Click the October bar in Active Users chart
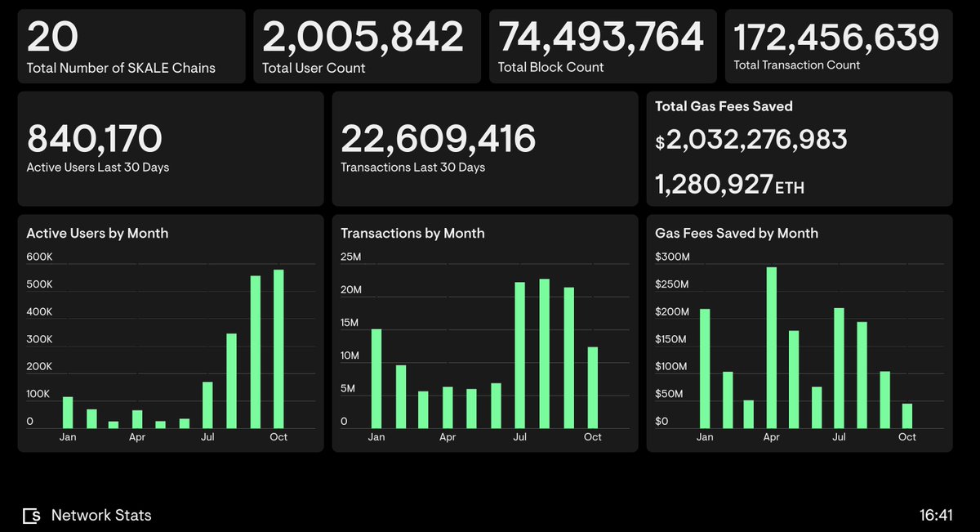Image resolution: width=980 pixels, height=532 pixels. click(x=278, y=349)
